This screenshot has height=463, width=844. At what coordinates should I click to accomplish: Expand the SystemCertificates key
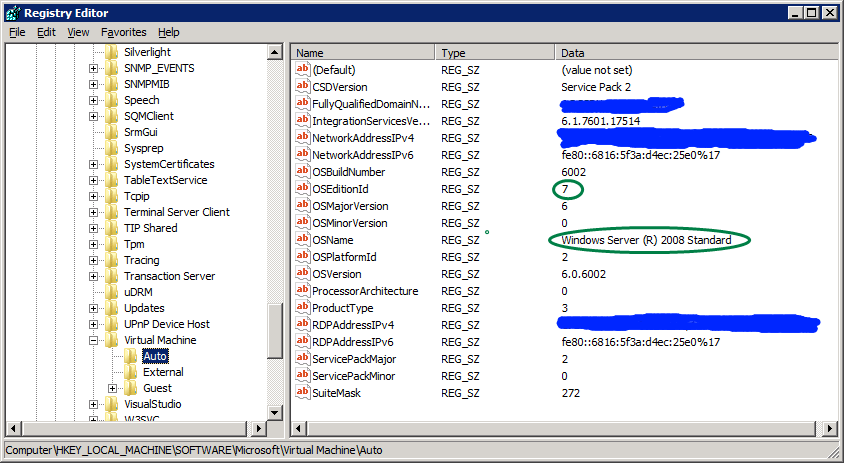(94, 164)
